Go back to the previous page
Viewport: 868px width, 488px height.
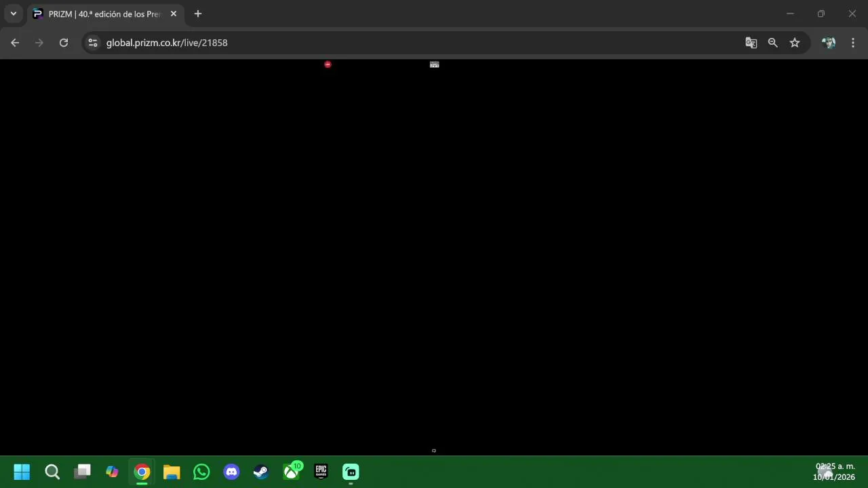[15, 43]
